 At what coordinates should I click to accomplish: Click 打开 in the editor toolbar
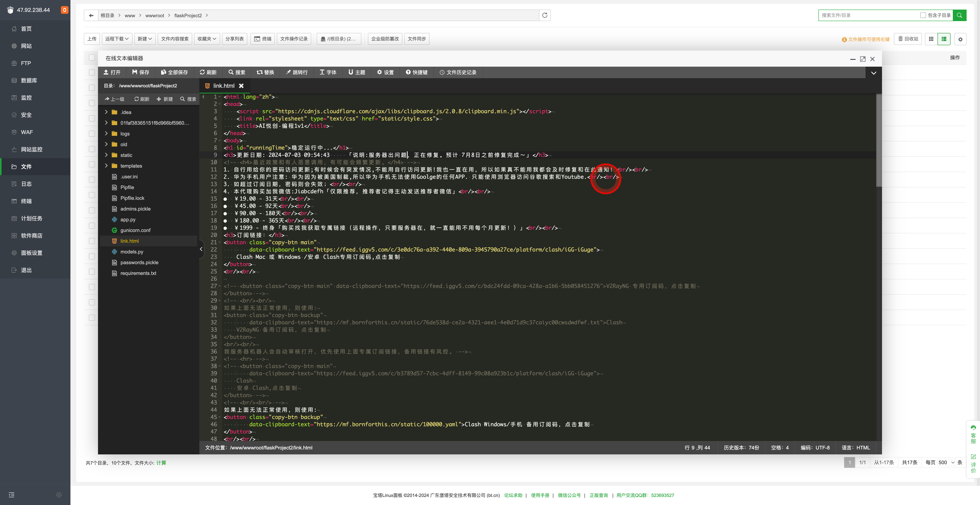coord(112,72)
